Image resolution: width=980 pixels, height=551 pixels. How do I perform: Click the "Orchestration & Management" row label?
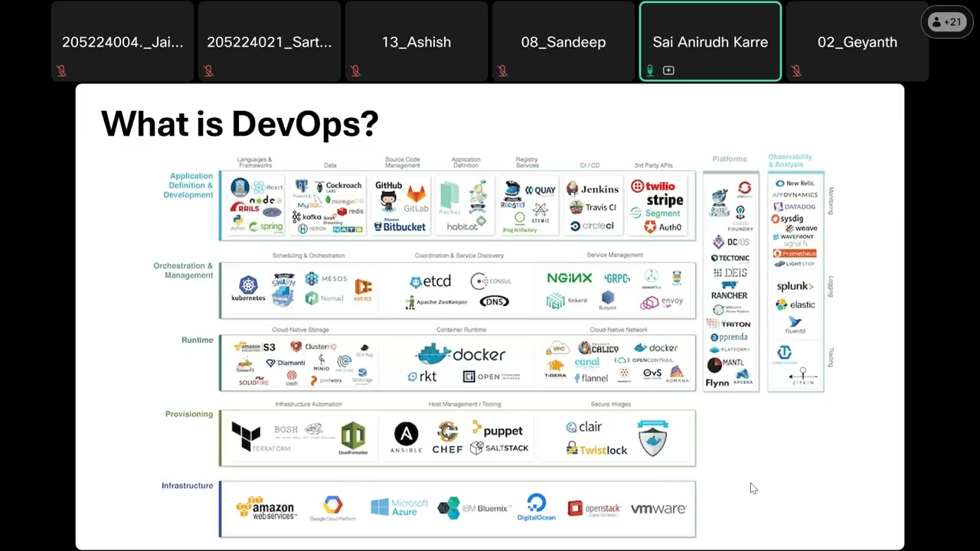(183, 270)
